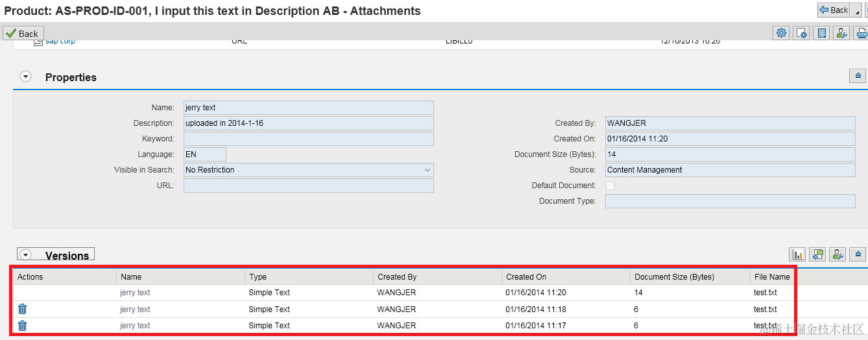Click the page configuration icon with gear
This screenshot has width=868, height=340.
click(801, 33)
